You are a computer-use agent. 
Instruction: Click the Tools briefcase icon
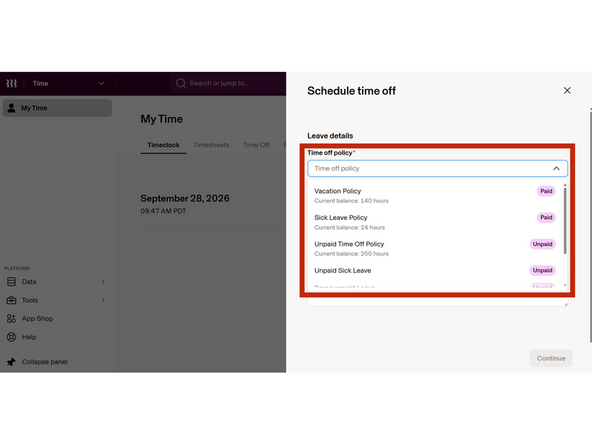point(11,300)
